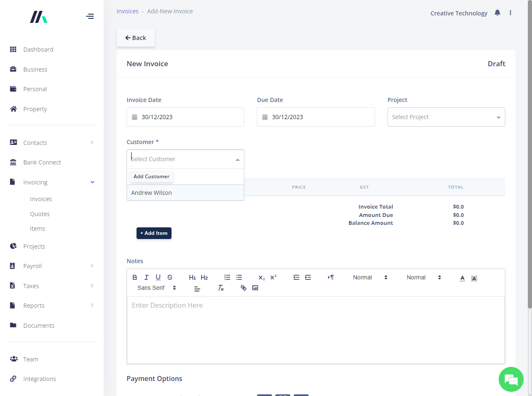Expand the Contacts sidebar menu
532x396 pixels.
click(x=52, y=142)
